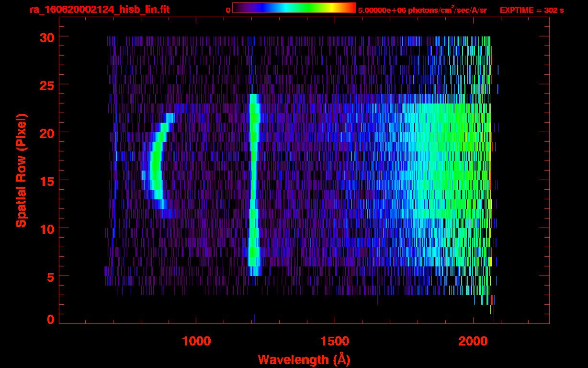Click the ra_160620002124_hisb_lin.fit filename title
588x368 pixels.
[x=99, y=10]
